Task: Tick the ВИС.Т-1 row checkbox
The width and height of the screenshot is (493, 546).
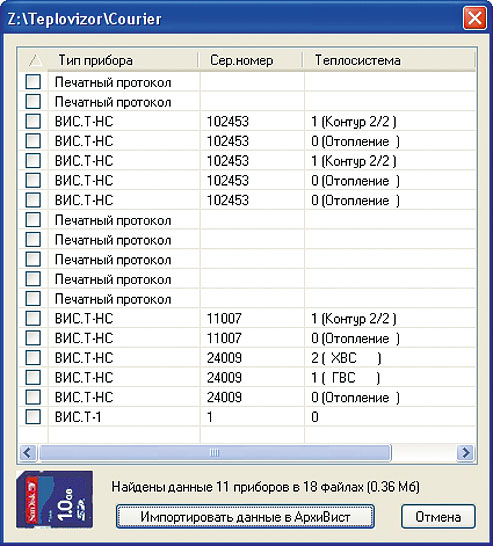Action: click(33, 416)
